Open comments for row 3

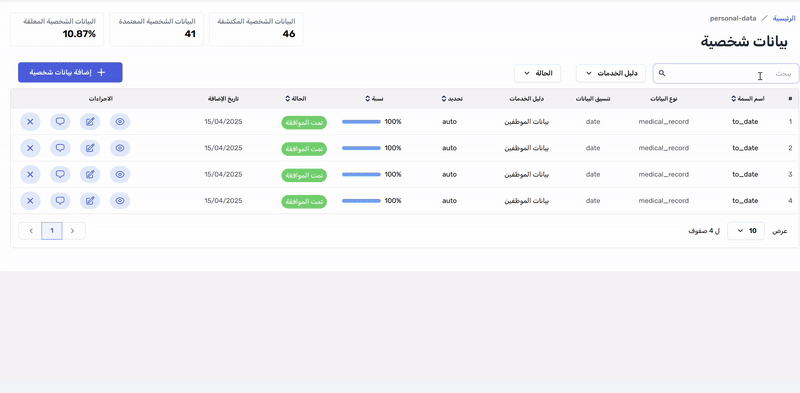60,175
